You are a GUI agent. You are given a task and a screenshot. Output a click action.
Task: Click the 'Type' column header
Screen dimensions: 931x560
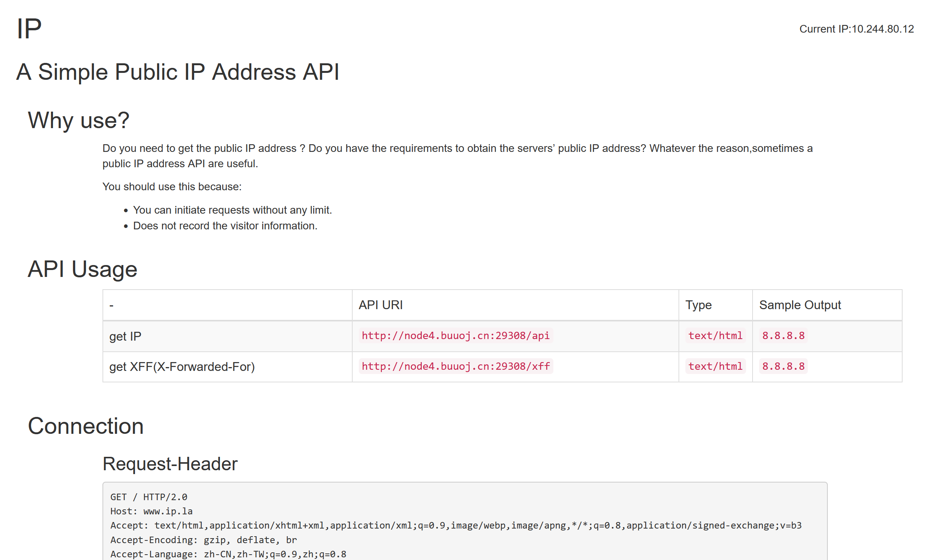(715, 305)
